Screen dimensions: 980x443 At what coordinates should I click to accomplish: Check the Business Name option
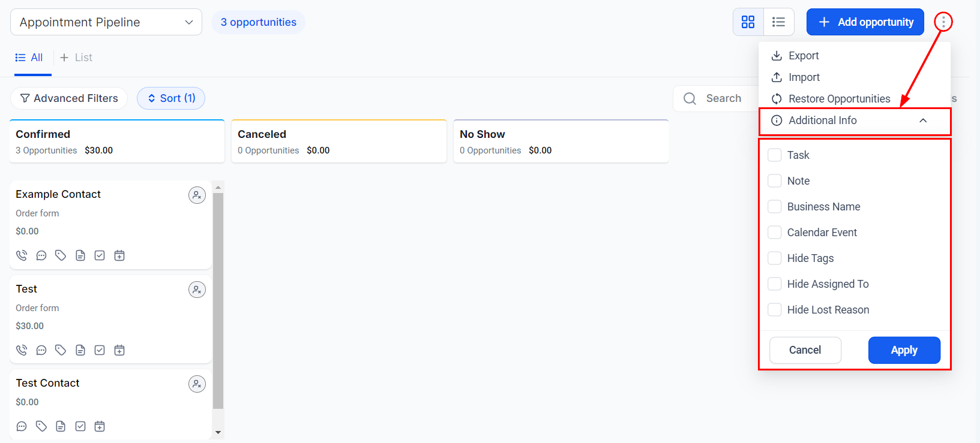pyautogui.click(x=775, y=207)
